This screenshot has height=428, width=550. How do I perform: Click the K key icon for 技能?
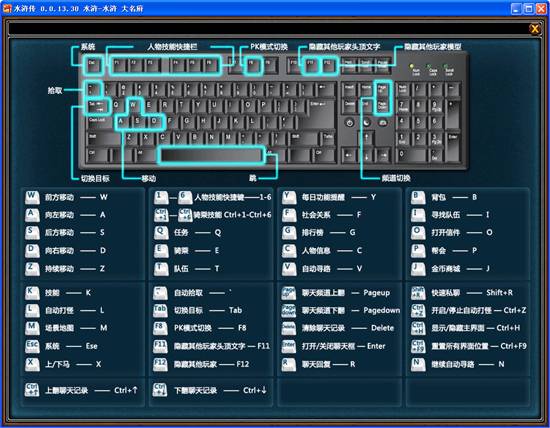click(x=32, y=293)
